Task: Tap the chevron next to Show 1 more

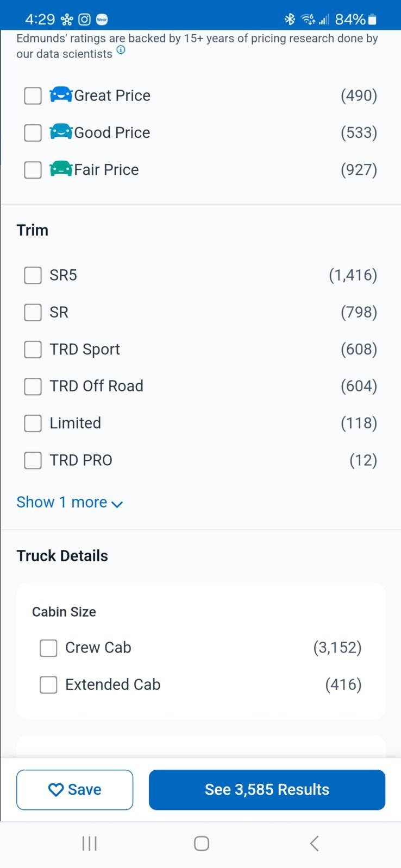Action: coord(117,504)
